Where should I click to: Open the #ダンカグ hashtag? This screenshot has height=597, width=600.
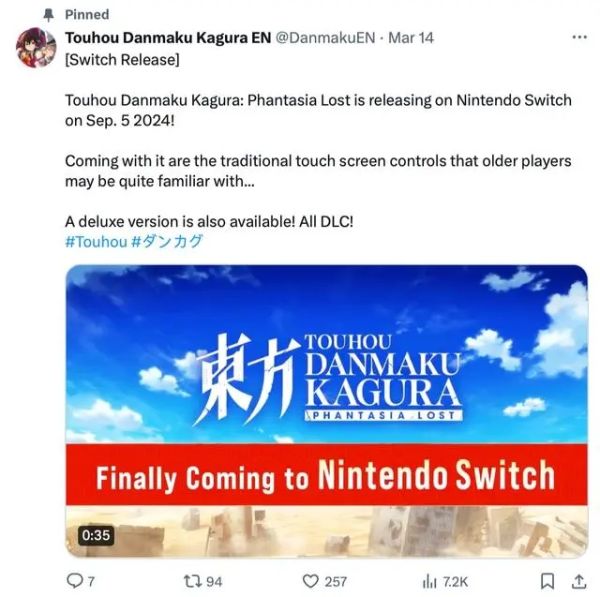tap(167, 242)
